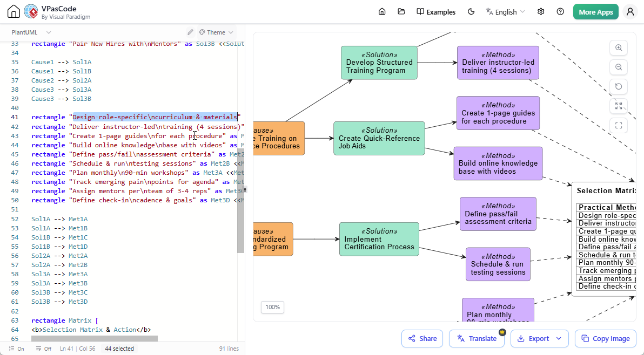Click code line "Sol1A --> Met1A"
The height and width of the screenshot is (355, 644).
(59, 220)
